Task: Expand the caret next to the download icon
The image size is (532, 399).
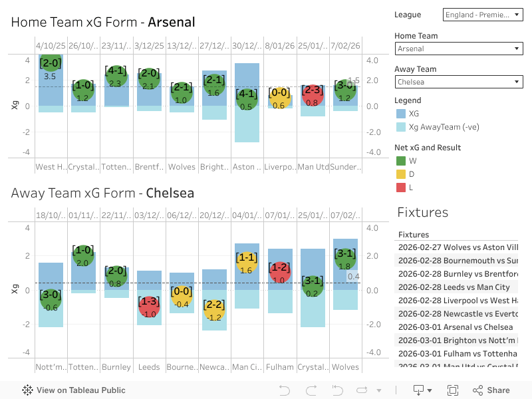Action: [x=430, y=390]
